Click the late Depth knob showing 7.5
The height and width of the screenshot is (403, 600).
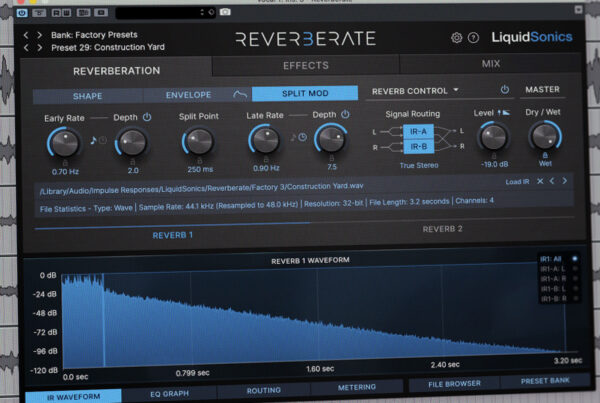coord(331,138)
